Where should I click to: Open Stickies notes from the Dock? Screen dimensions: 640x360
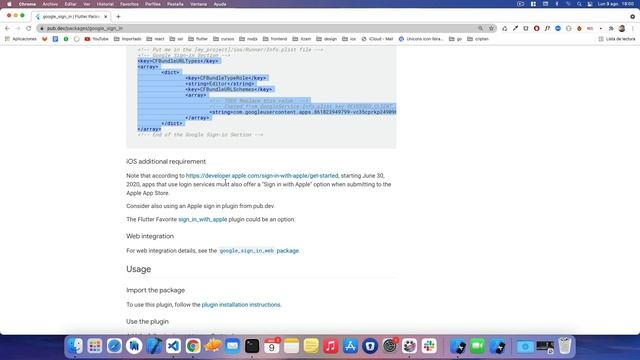(x=311, y=346)
